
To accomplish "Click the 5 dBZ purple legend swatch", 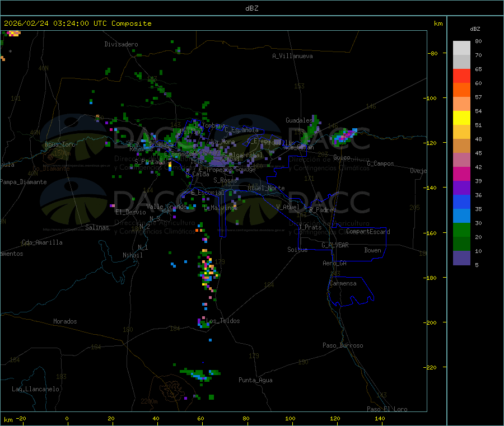I will 461,258.
